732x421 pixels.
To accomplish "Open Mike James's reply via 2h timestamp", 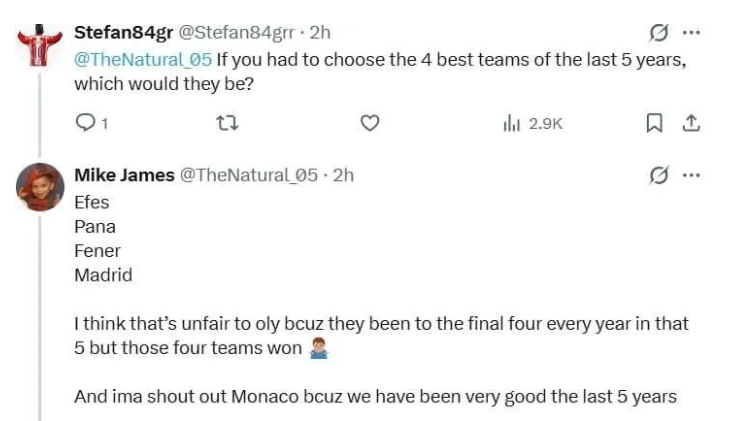I will [x=343, y=176].
